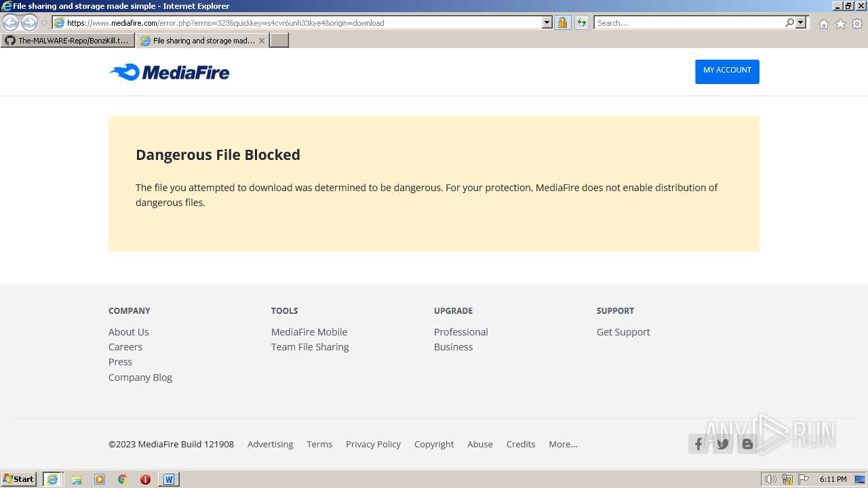
Task: Open the MediaFire Mobile link
Action: pyautogui.click(x=309, y=331)
